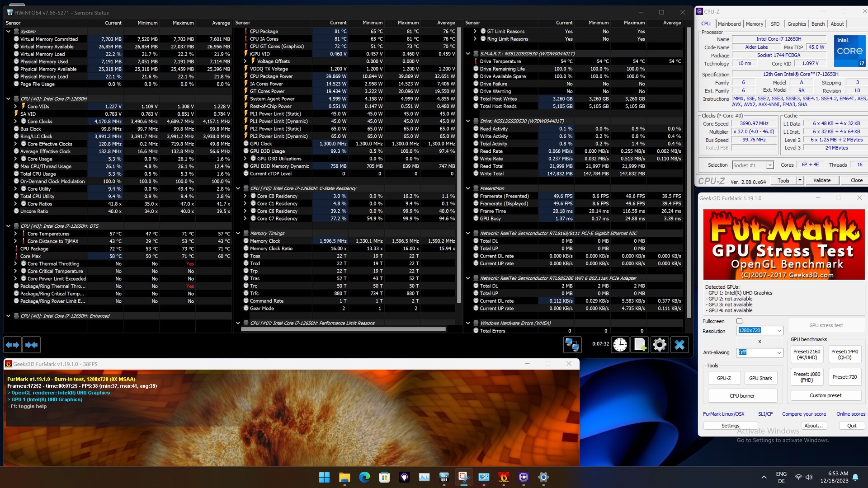
Task: Start FurMark CPU burner
Action: [742, 396]
